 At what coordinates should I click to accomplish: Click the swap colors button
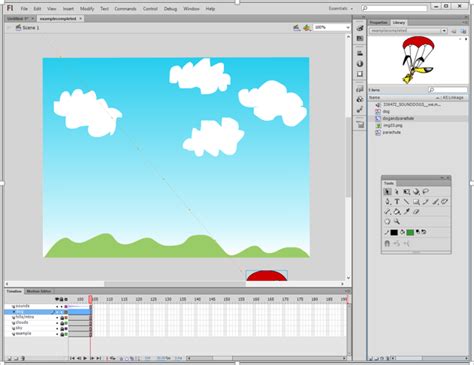(x=424, y=232)
